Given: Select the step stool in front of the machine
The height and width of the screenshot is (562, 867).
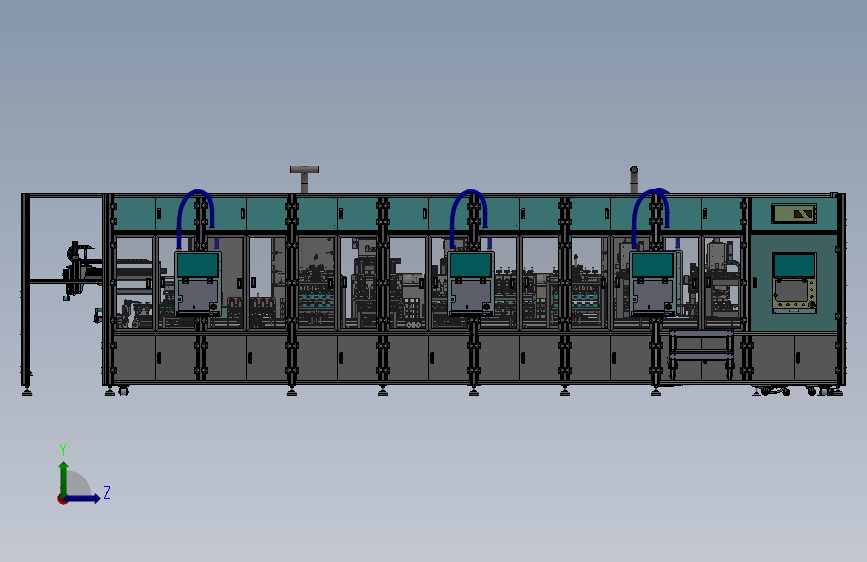Looking at the screenshot, I should (701, 354).
